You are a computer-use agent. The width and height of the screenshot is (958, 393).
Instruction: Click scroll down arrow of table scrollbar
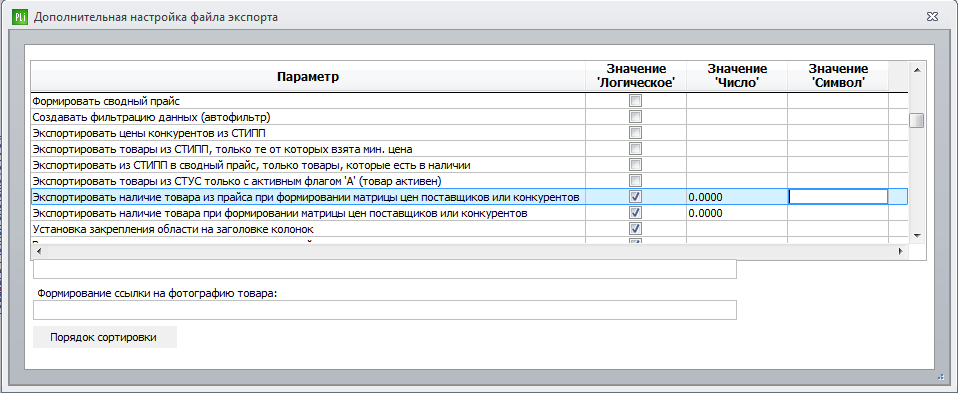tap(916, 235)
